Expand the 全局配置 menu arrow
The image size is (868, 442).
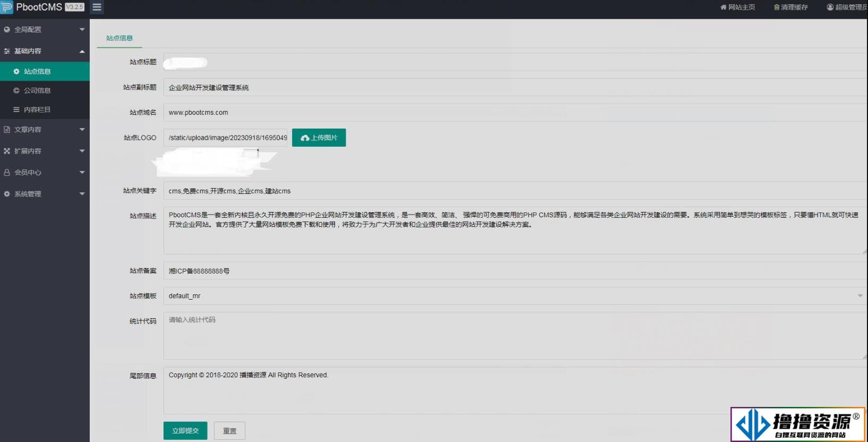click(x=82, y=30)
